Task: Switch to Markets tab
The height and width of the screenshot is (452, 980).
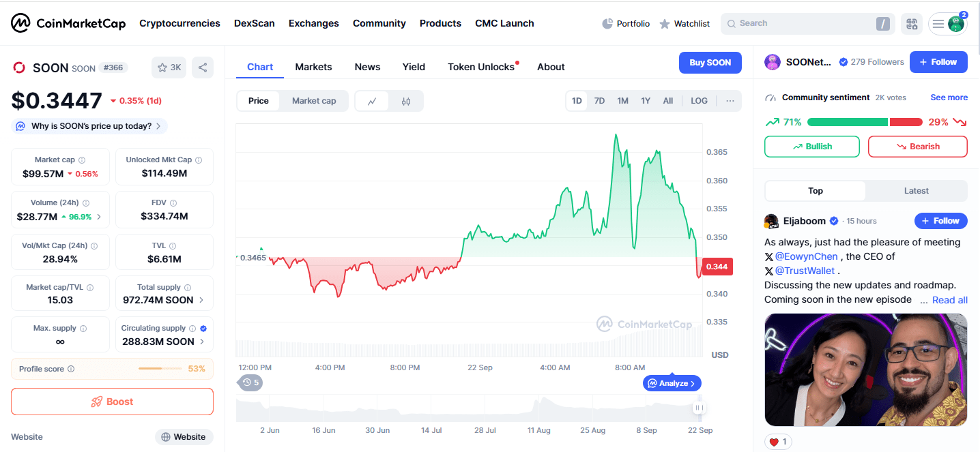Action: pos(313,67)
